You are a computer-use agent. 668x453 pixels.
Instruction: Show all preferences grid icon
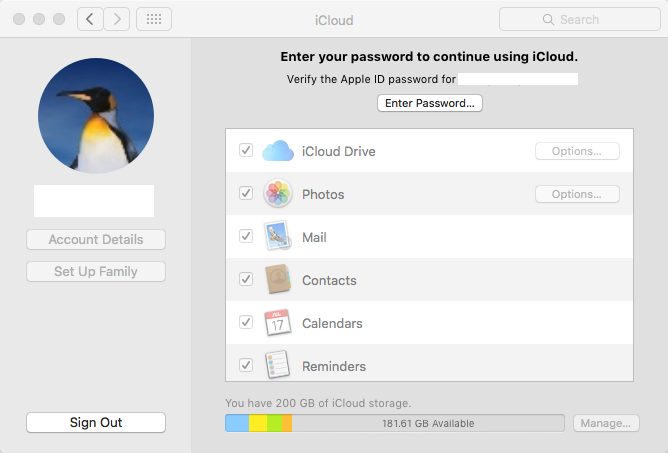154,19
